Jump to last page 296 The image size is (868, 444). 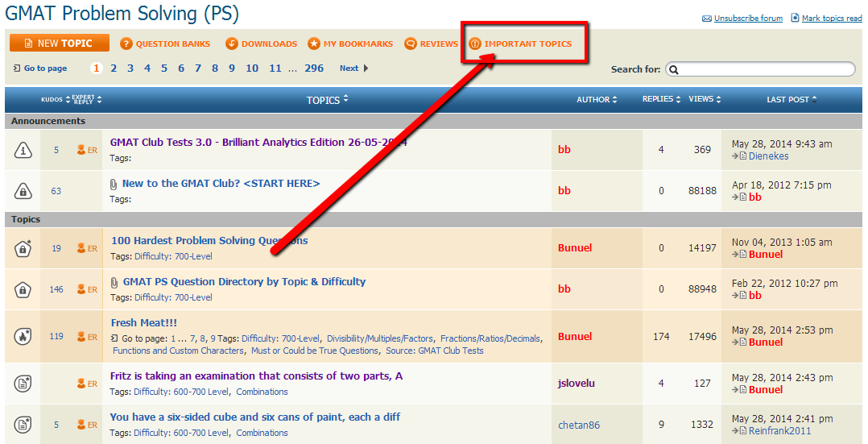[x=314, y=68]
